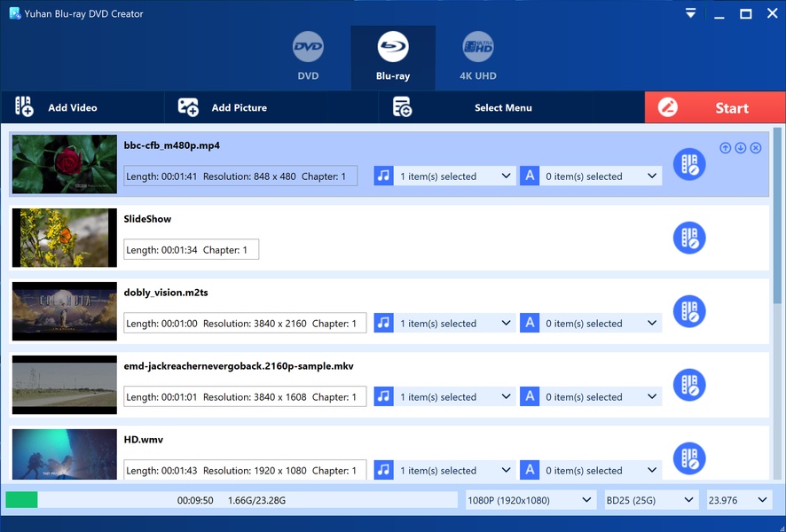Select the SlideShow butterfly thumbnail
The width and height of the screenshot is (786, 532).
click(65, 238)
